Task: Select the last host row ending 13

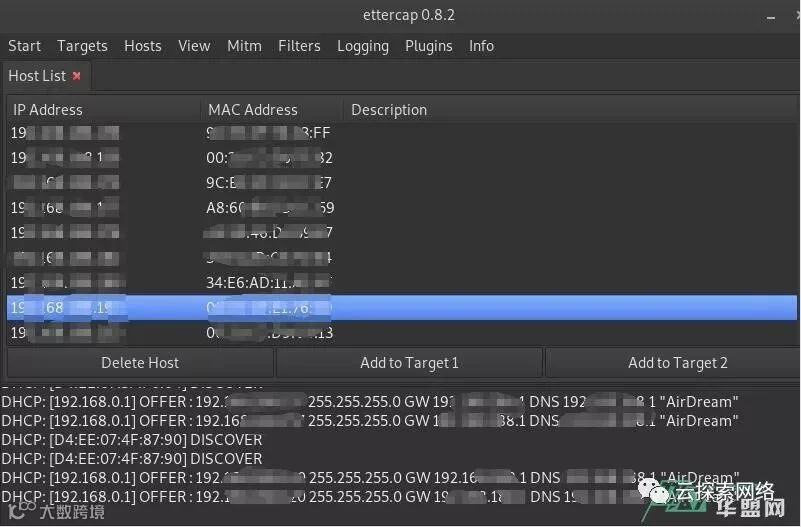Action: [x=402, y=333]
